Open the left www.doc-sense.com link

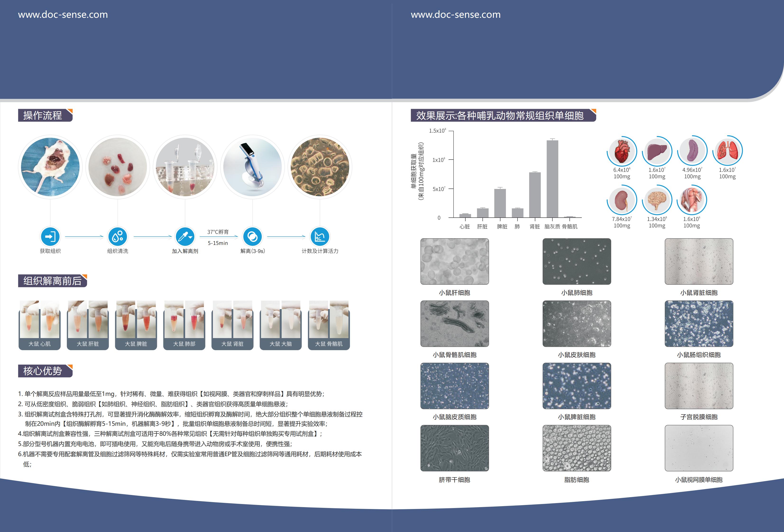coord(63,14)
